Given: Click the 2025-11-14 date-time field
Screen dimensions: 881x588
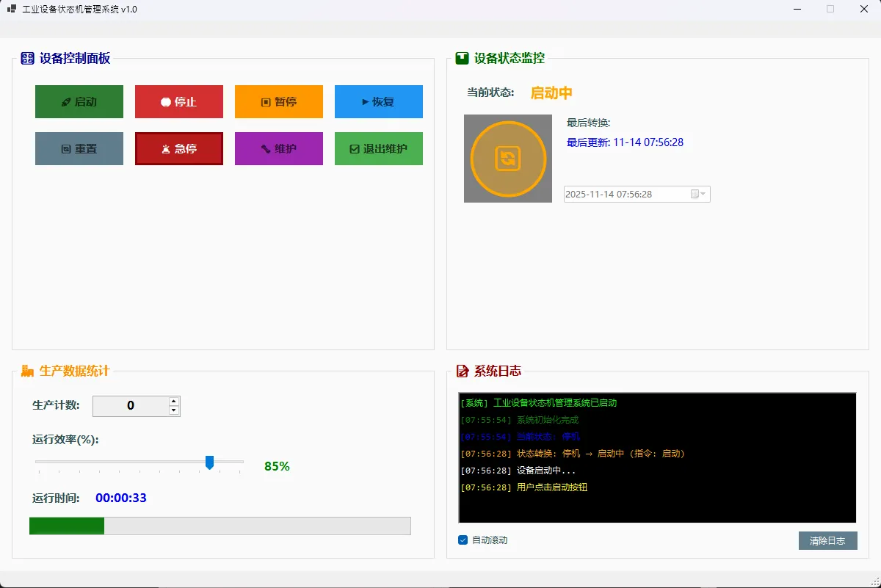Looking at the screenshot, I should pyautogui.click(x=624, y=195).
